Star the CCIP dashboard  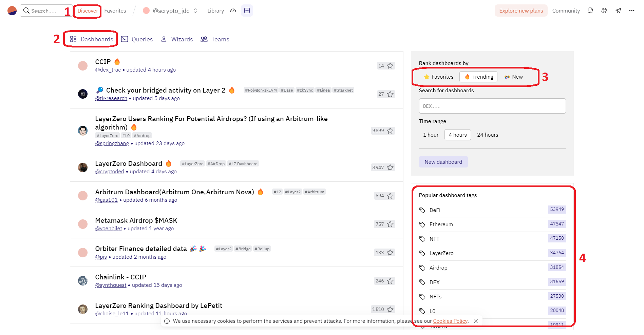point(390,66)
